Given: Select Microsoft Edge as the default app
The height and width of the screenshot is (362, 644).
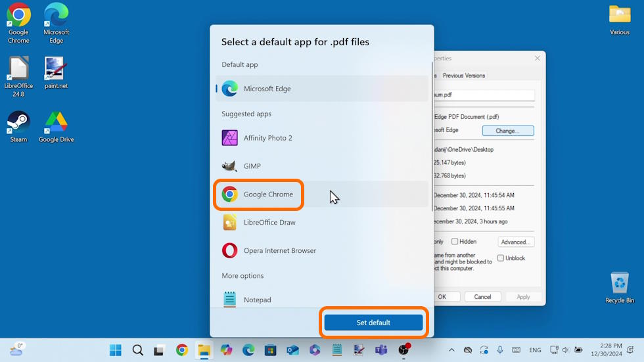Looking at the screenshot, I should (321, 89).
